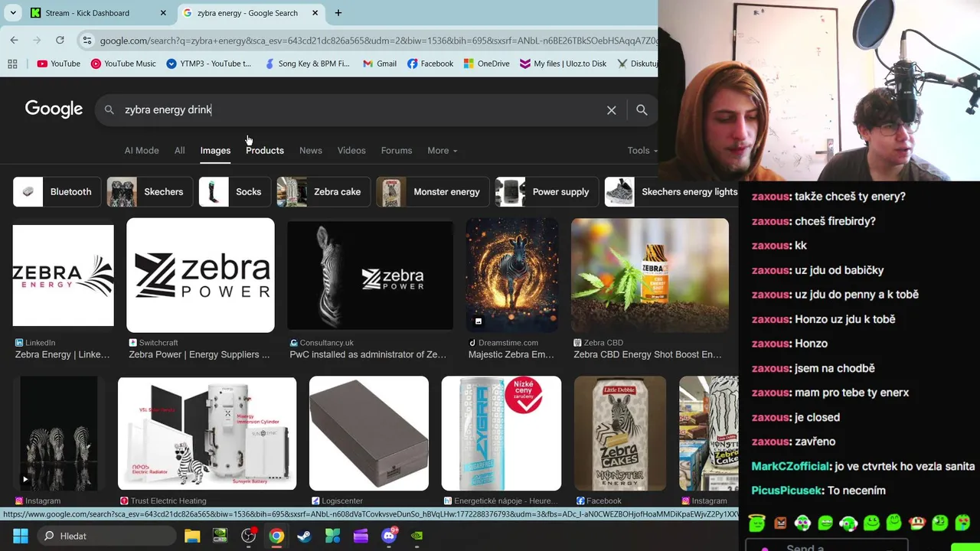Close the Kick Dashboard tab
This screenshot has width=980, height=551.
[x=163, y=13]
